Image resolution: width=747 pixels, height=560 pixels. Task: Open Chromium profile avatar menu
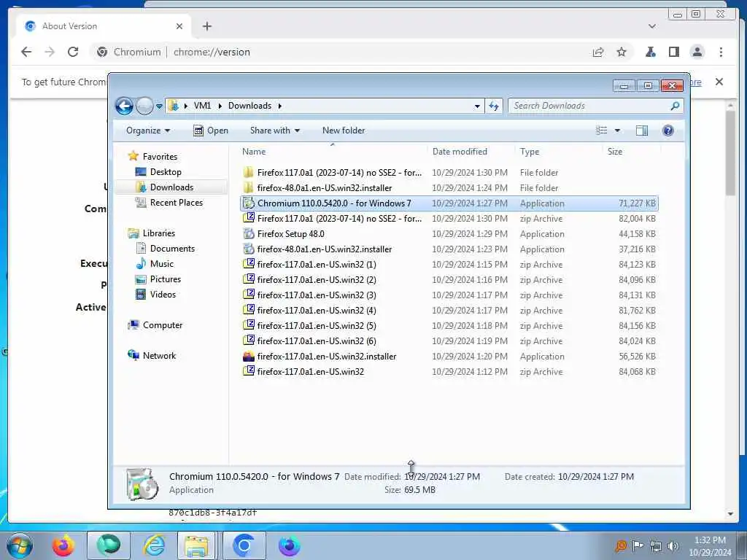pyautogui.click(x=697, y=52)
